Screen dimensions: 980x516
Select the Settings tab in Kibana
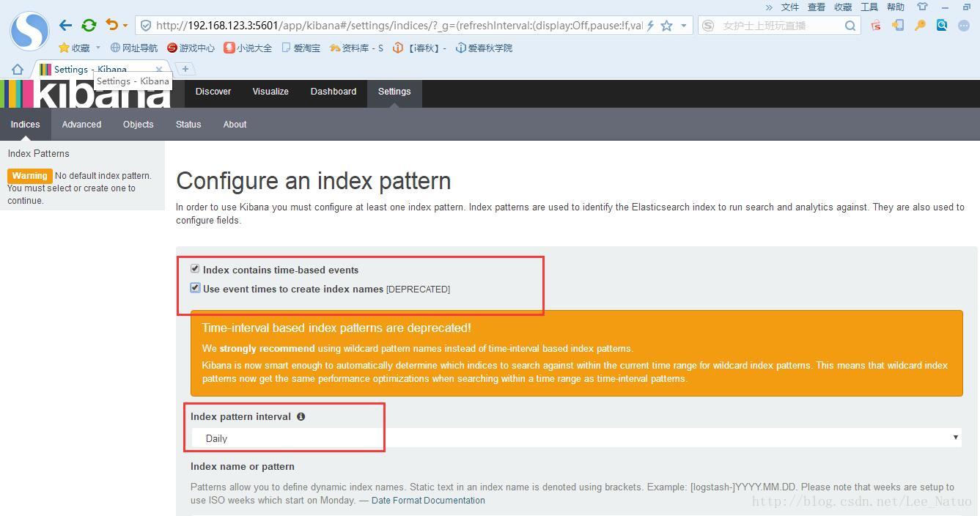(394, 92)
